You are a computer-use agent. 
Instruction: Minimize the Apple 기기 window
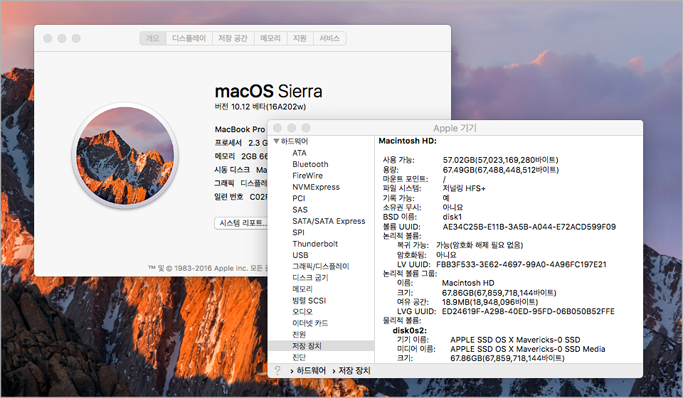(x=291, y=128)
